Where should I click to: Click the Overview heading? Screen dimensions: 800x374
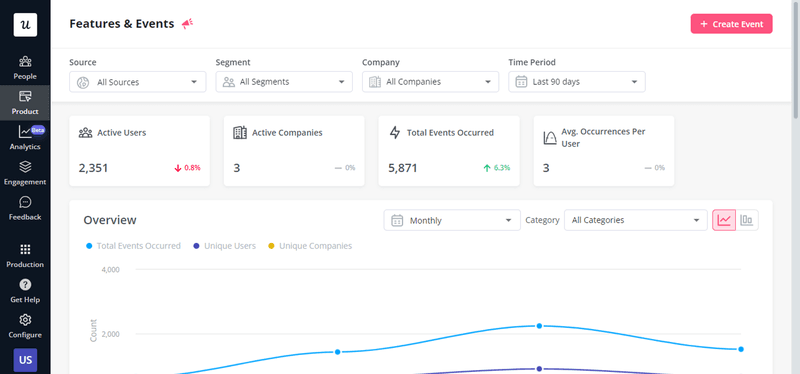pyautogui.click(x=110, y=220)
